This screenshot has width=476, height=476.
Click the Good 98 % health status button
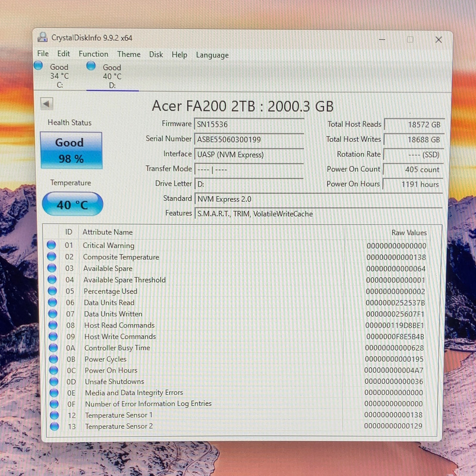[71, 151]
